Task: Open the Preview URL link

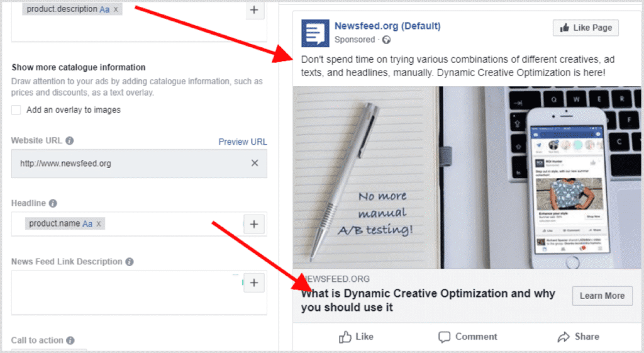Action: click(x=242, y=142)
